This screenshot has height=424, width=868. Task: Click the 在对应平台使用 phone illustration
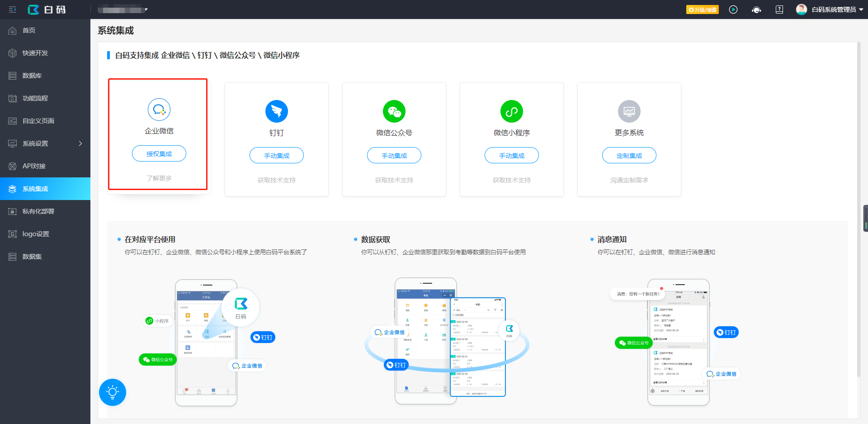tap(206, 343)
